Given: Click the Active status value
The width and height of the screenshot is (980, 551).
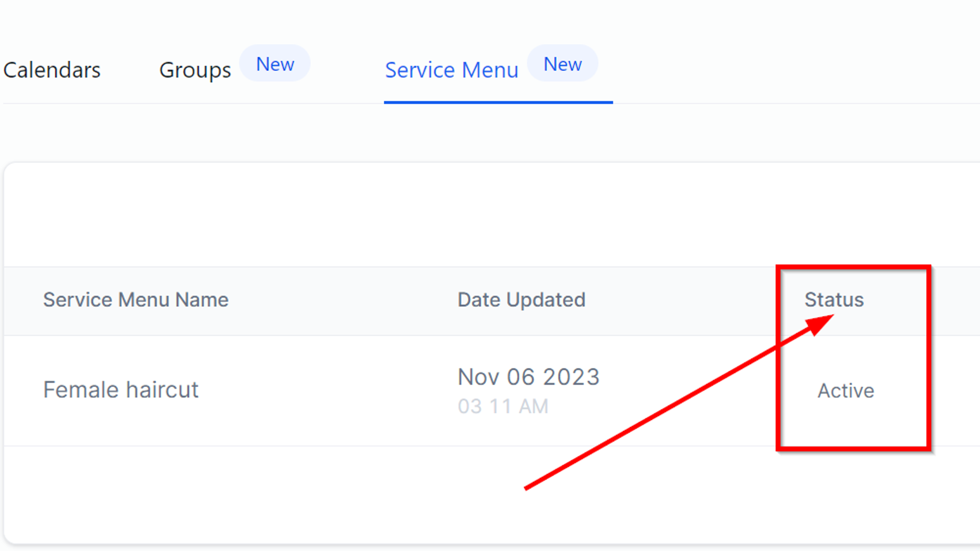Looking at the screenshot, I should pyautogui.click(x=846, y=391).
